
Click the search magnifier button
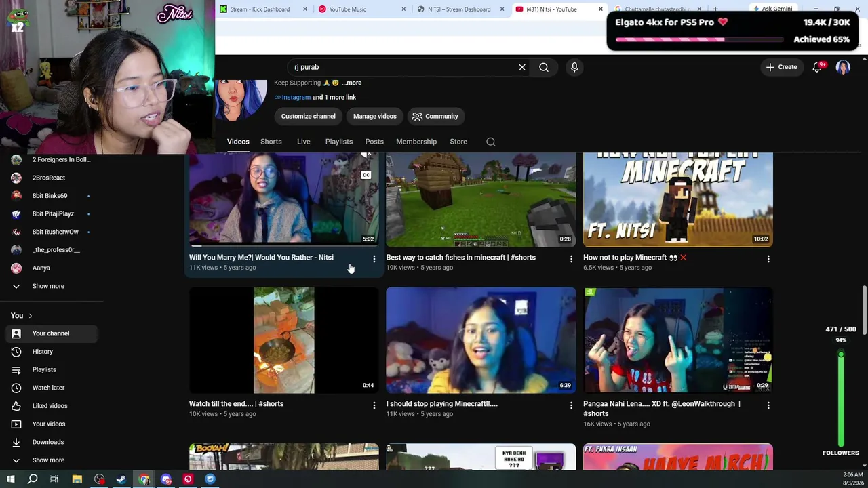tap(544, 67)
